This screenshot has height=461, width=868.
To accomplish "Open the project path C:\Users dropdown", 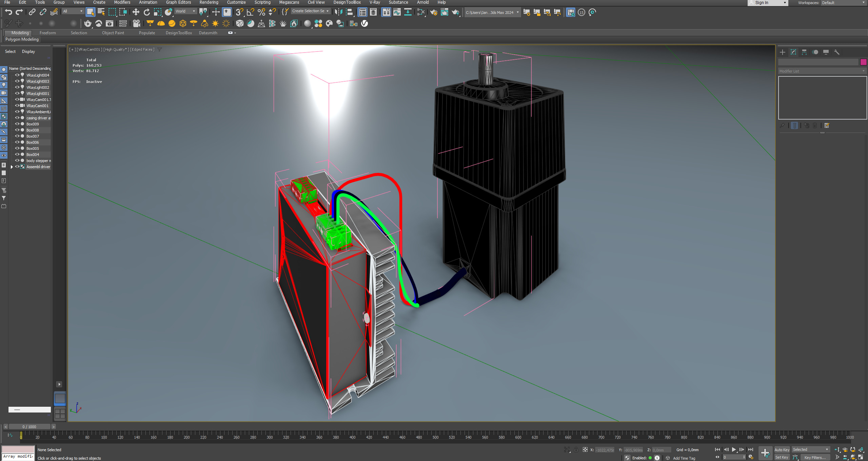I will coord(492,13).
